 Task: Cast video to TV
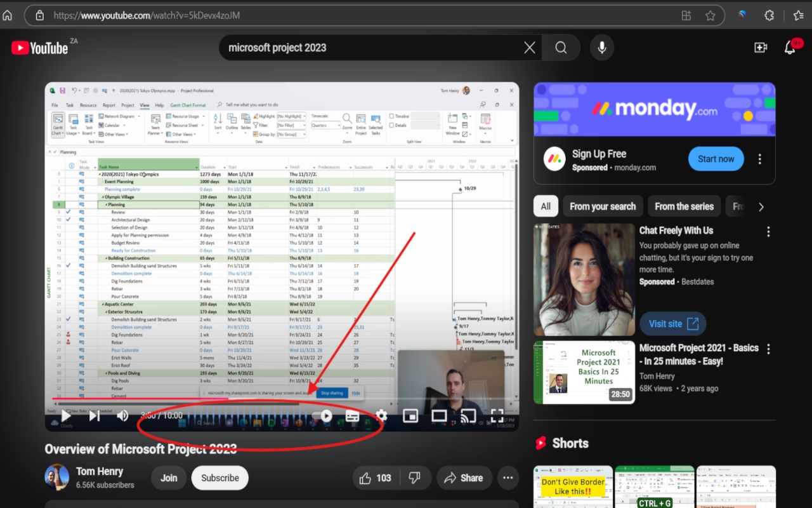click(468, 416)
